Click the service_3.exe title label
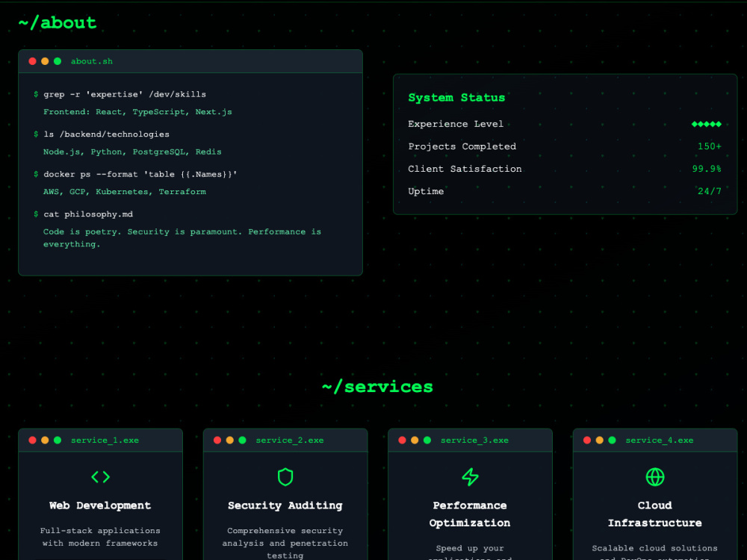Image resolution: width=747 pixels, height=560 pixels. [x=474, y=440]
